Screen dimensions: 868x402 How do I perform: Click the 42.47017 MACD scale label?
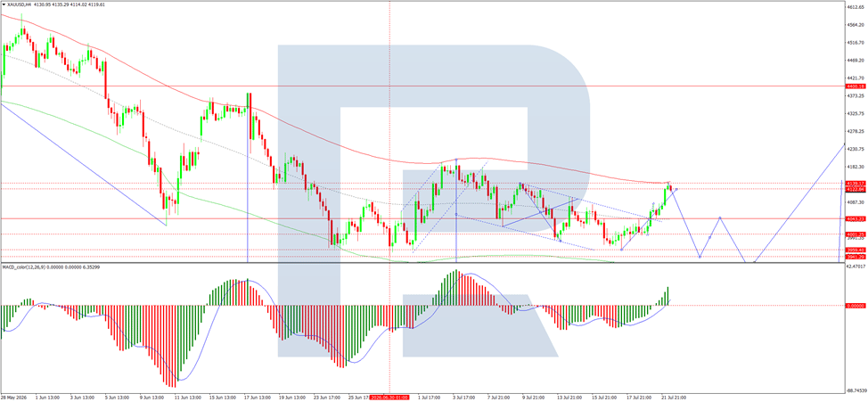[x=856, y=267]
